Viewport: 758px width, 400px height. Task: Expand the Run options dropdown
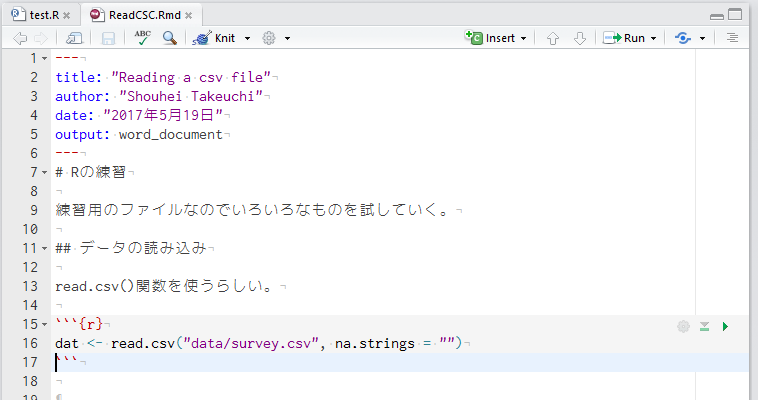point(653,38)
